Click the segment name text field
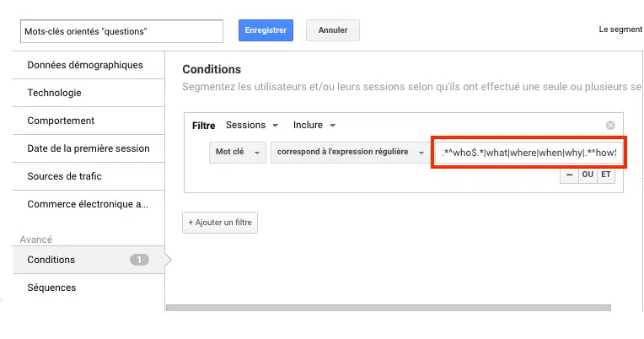644x339 pixels. (x=121, y=30)
